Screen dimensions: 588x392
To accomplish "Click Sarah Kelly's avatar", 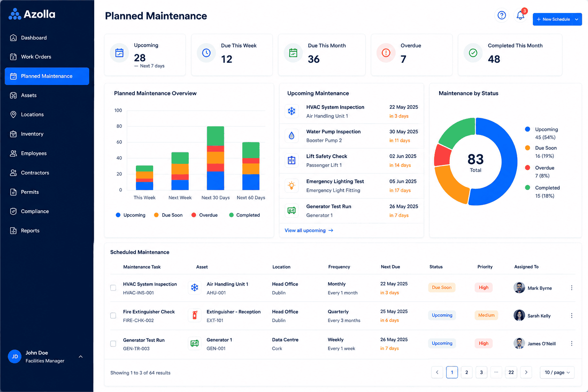I will [x=519, y=315].
